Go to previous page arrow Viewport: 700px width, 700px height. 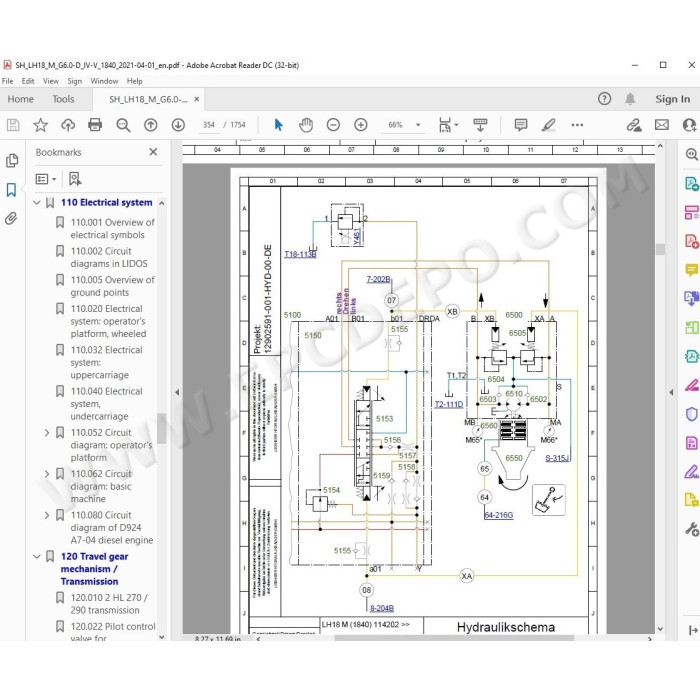pos(150,125)
